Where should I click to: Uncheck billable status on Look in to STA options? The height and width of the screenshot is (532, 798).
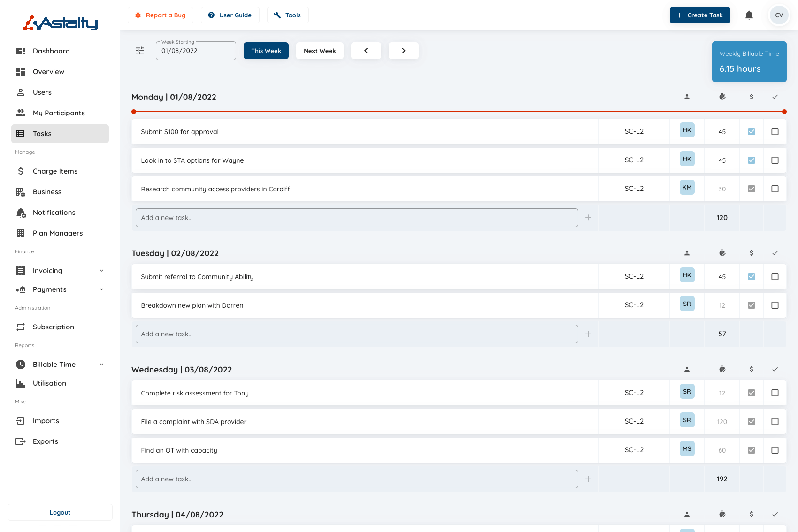click(752, 160)
